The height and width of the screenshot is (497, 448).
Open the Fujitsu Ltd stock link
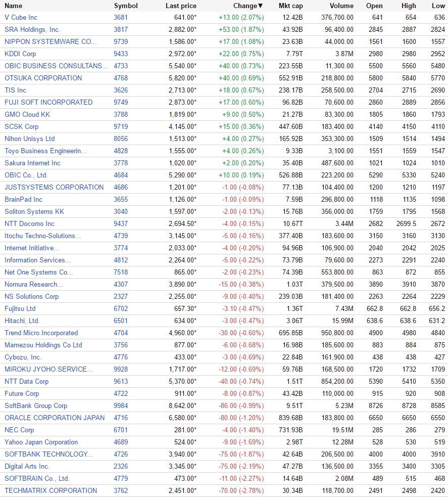tap(20, 309)
